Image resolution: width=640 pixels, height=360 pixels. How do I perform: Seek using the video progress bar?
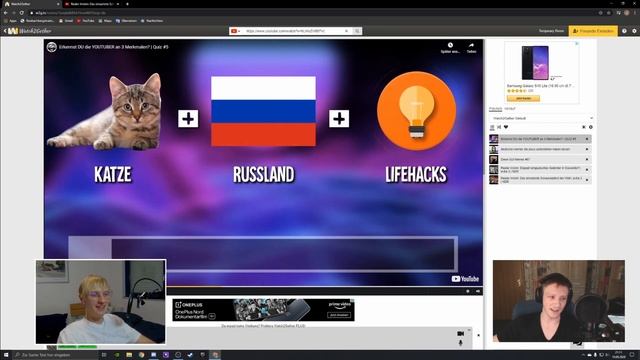pyautogui.click(x=263, y=287)
